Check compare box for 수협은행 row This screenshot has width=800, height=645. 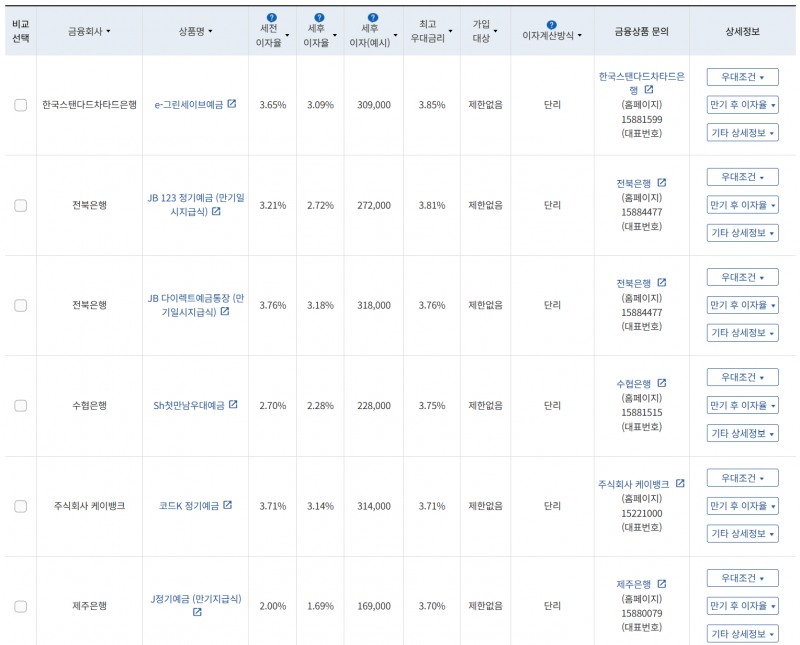tap(20, 406)
